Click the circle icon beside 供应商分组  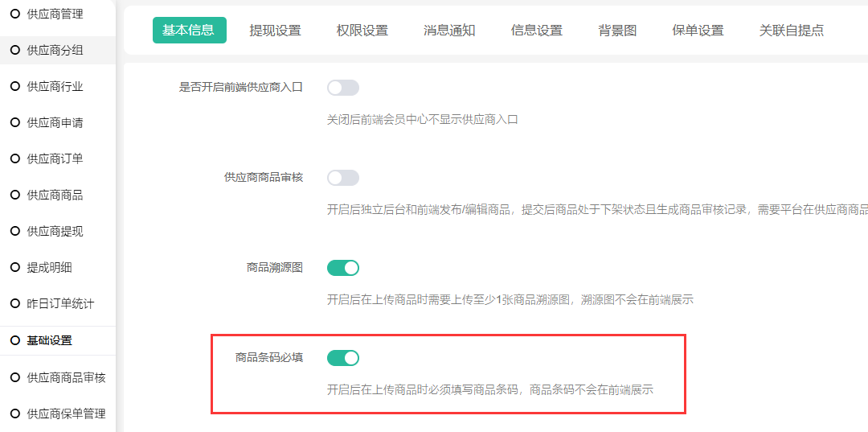[14, 50]
